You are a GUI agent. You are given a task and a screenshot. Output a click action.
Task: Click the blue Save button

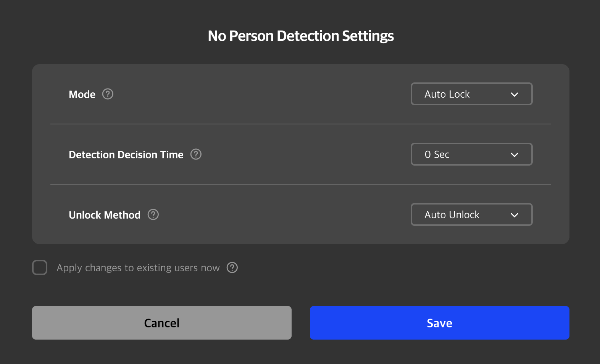439,322
